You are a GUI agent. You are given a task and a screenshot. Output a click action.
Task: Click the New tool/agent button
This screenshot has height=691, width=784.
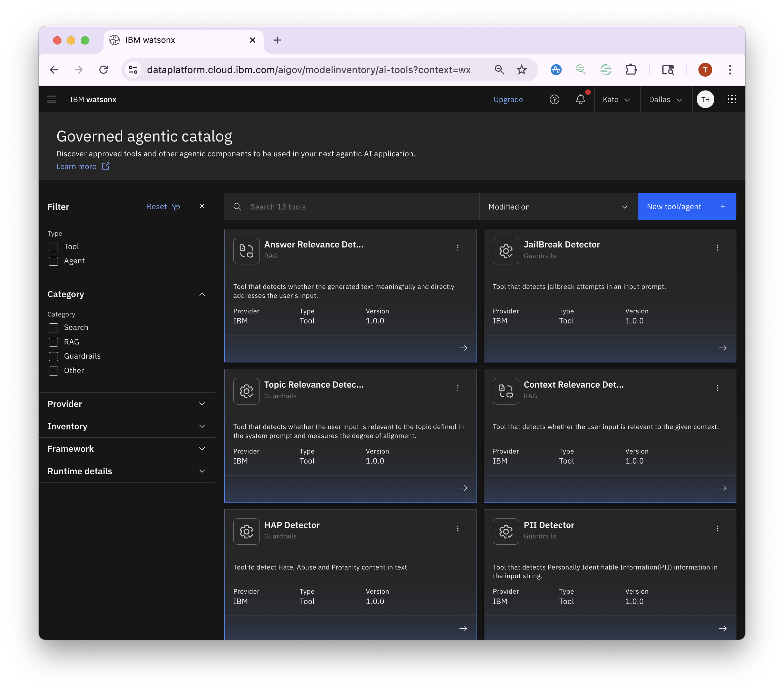tap(687, 207)
